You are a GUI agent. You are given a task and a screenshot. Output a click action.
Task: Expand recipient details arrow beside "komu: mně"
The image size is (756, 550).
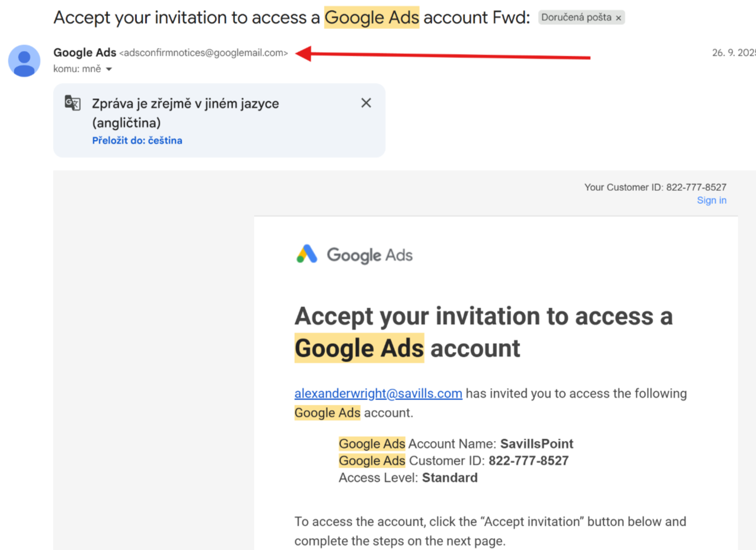coord(109,69)
